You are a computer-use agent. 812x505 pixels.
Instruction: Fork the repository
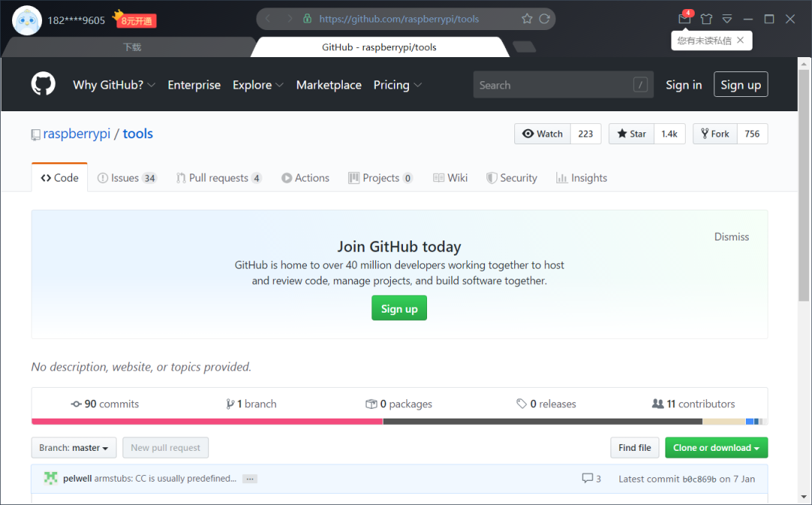tap(715, 134)
